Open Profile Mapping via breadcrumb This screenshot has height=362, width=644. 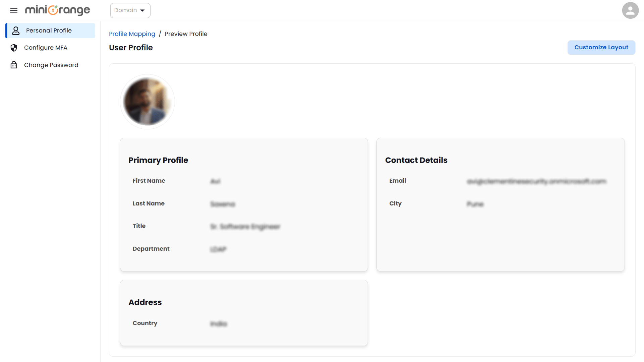point(132,34)
